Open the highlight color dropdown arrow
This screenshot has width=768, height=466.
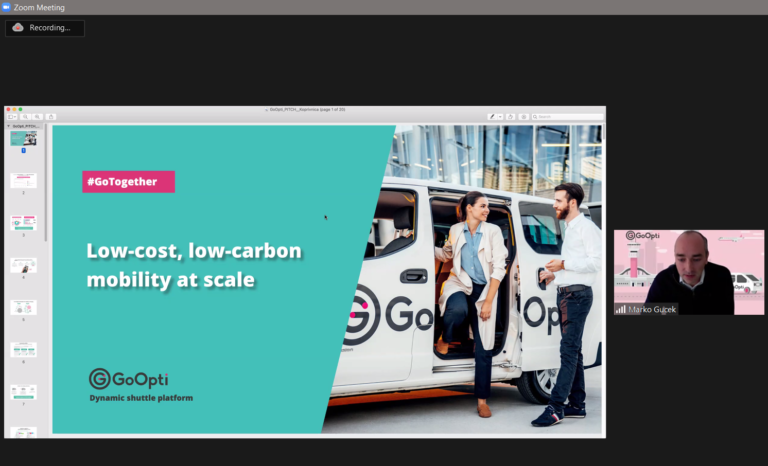(x=500, y=117)
